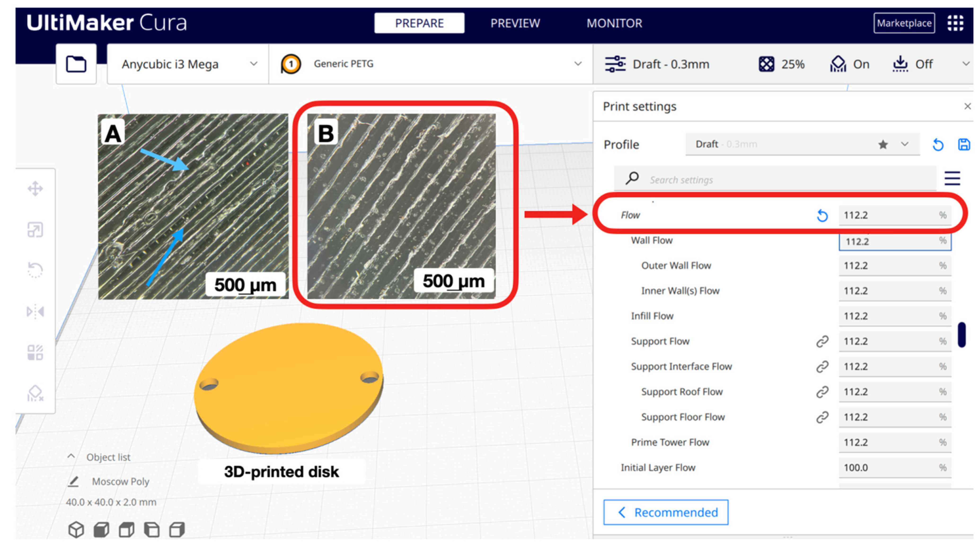This screenshot has width=980, height=545.
Task: Select the Rotate tool in sidebar
Action: (35, 270)
